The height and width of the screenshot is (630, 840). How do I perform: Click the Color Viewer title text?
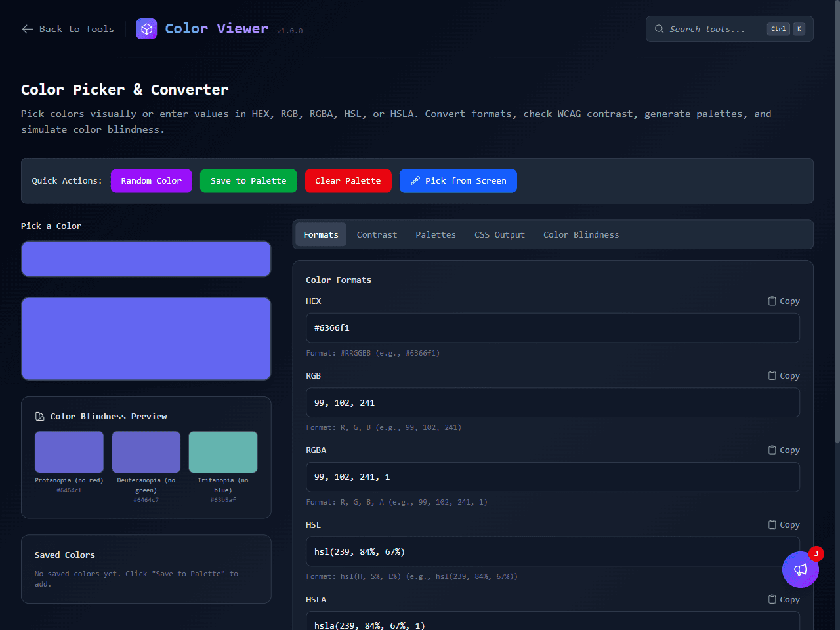click(217, 29)
